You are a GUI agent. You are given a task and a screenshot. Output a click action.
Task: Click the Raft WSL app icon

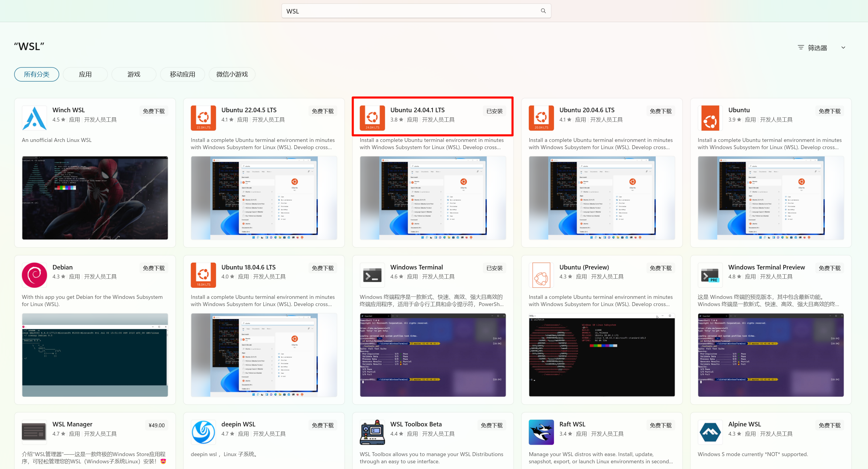(541, 432)
